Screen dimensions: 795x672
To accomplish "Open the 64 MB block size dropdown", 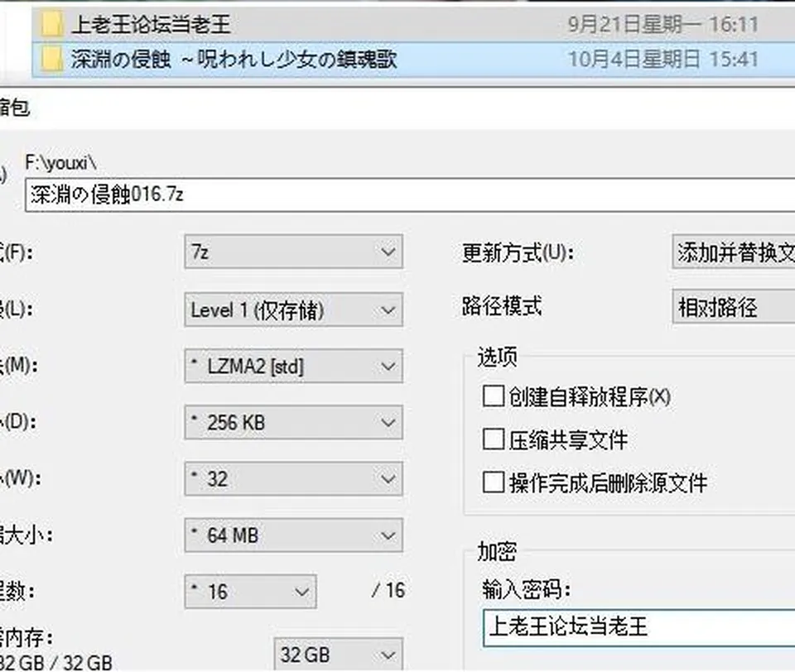I will coord(293,535).
